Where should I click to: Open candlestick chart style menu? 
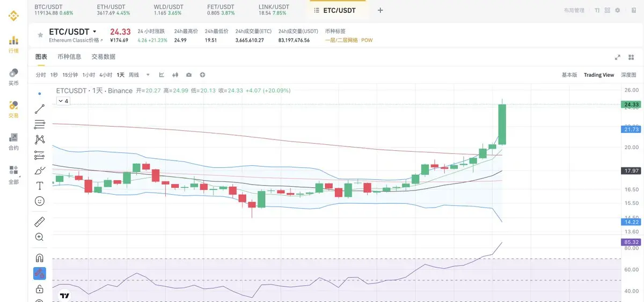(175, 75)
